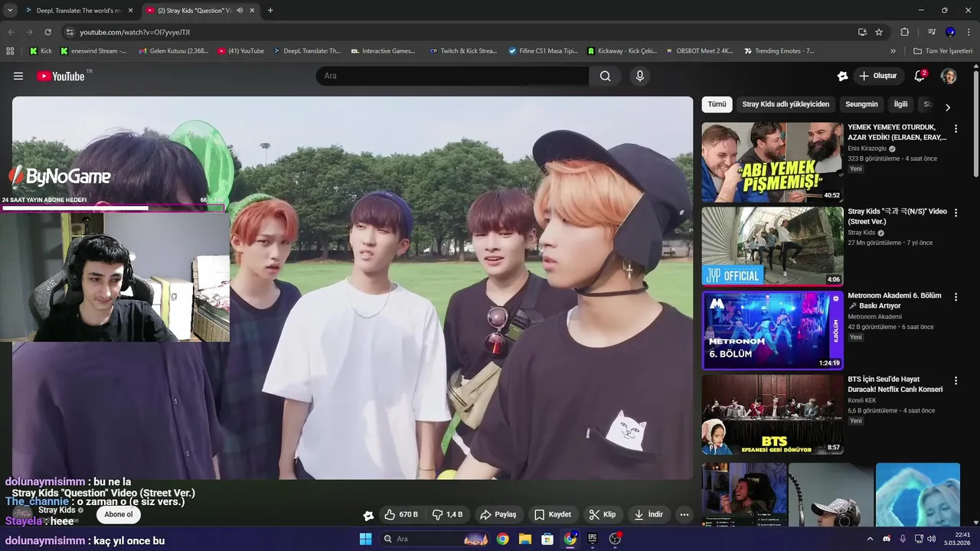Click the YouTube search magnifier button

pyautogui.click(x=606, y=76)
